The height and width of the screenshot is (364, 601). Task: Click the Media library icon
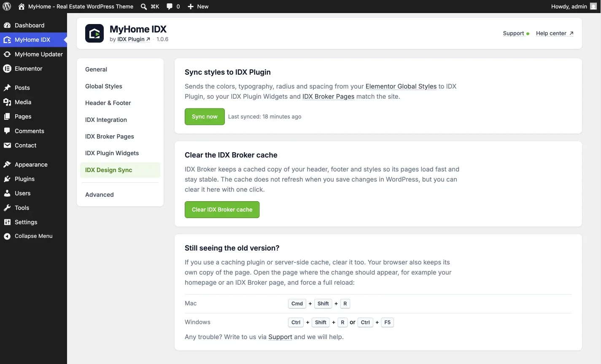(7, 102)
